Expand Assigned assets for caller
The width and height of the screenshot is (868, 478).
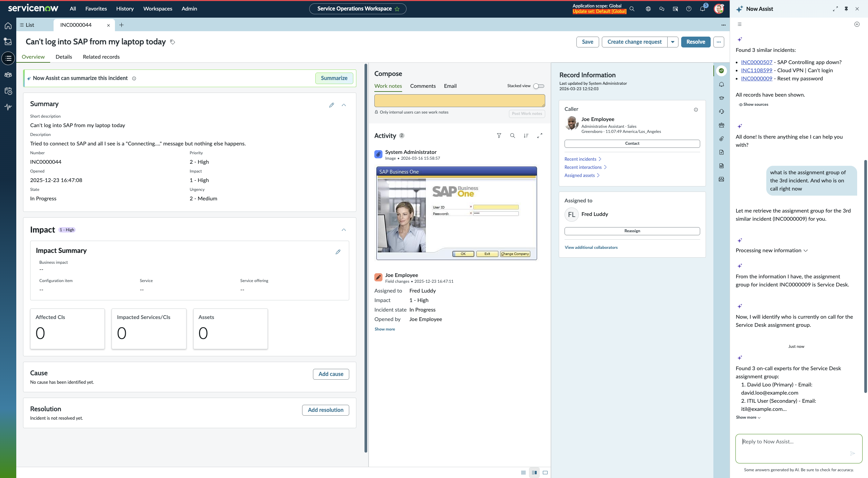pyautogui.click(x=582, y=175)
